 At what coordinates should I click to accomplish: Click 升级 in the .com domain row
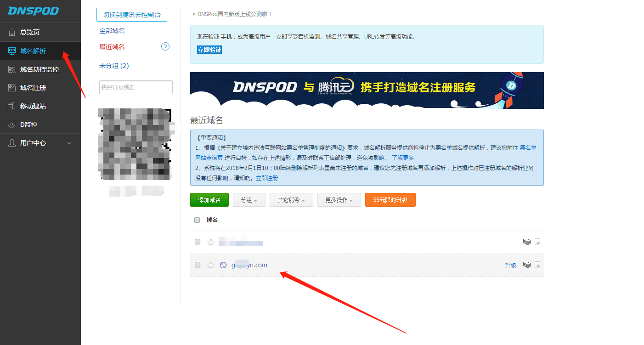[511, 265]
